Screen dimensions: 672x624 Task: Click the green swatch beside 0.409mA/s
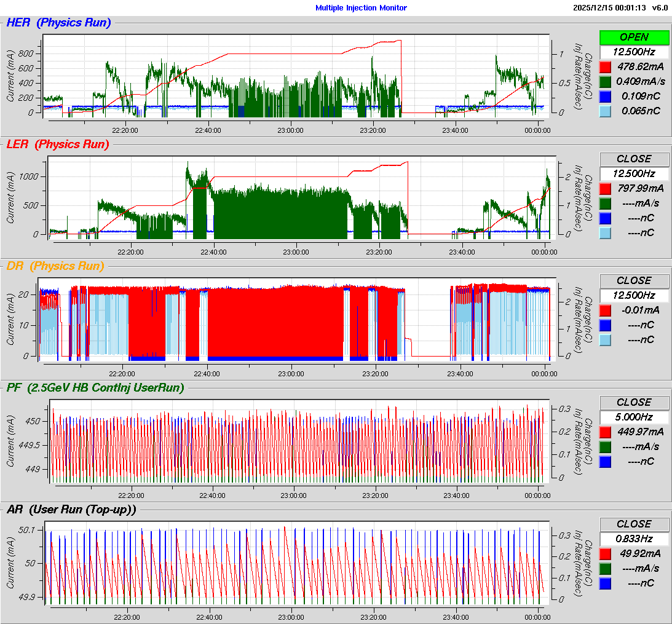(606, 81)
